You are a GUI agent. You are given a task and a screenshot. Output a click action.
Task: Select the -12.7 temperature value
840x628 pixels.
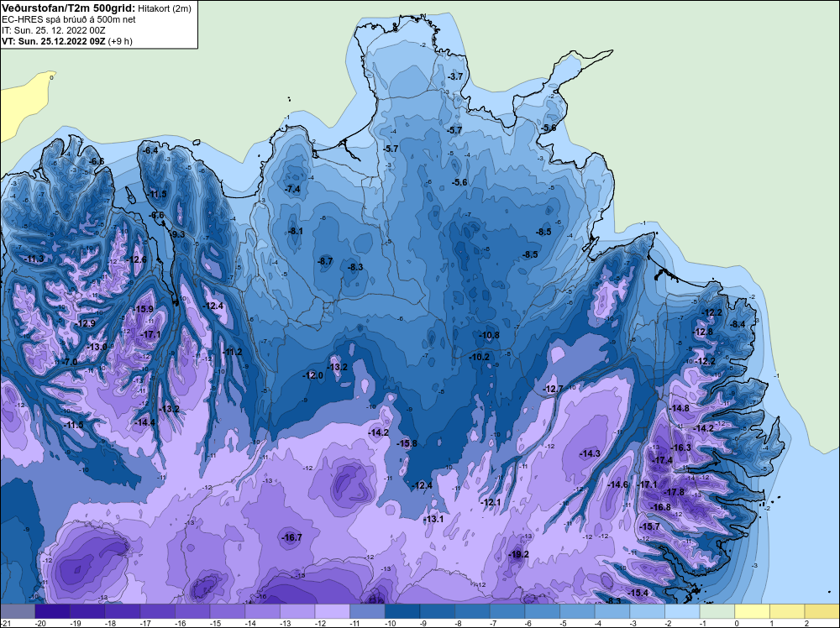554,389
